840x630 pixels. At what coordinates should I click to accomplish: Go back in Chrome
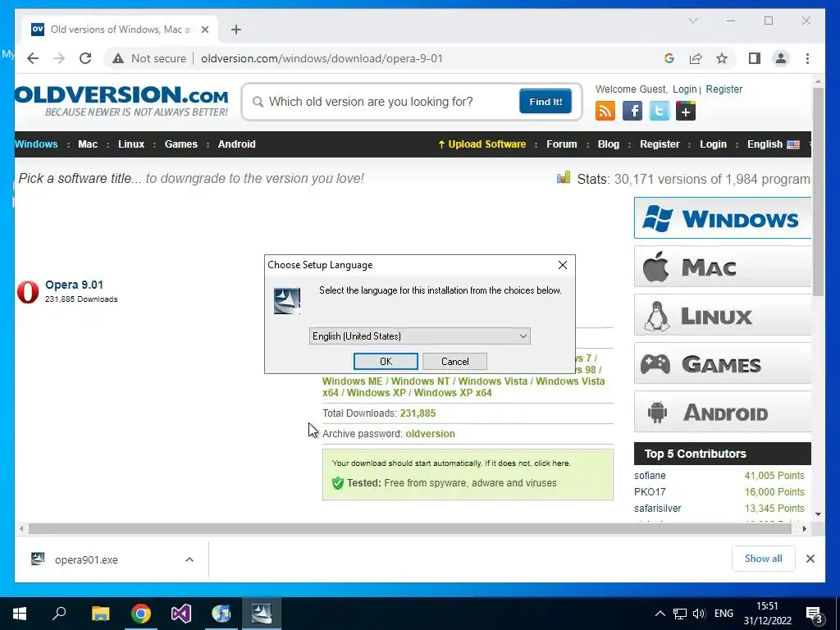(33, 58)
